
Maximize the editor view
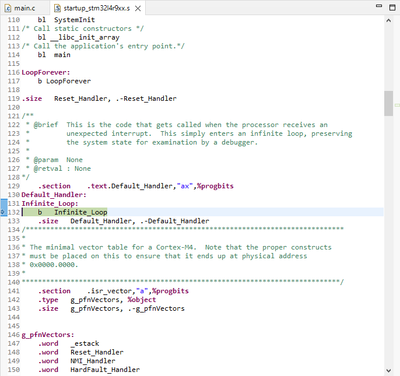392,7
